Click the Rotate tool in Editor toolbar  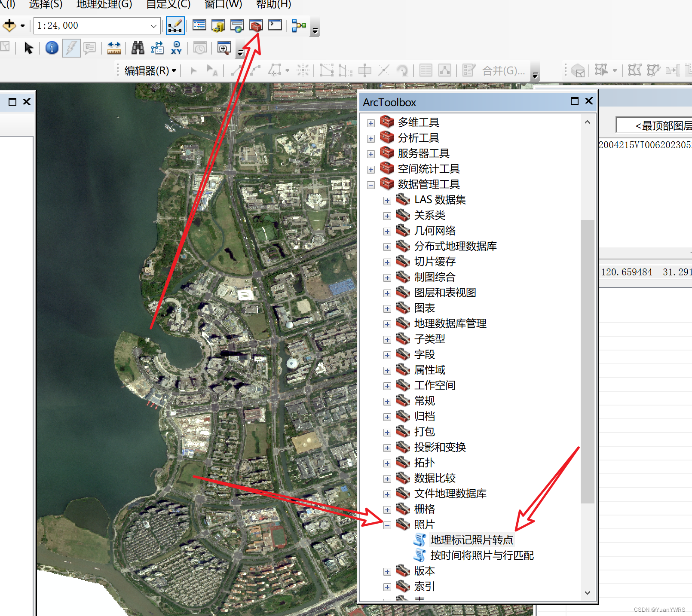click(x=403, y=70)
